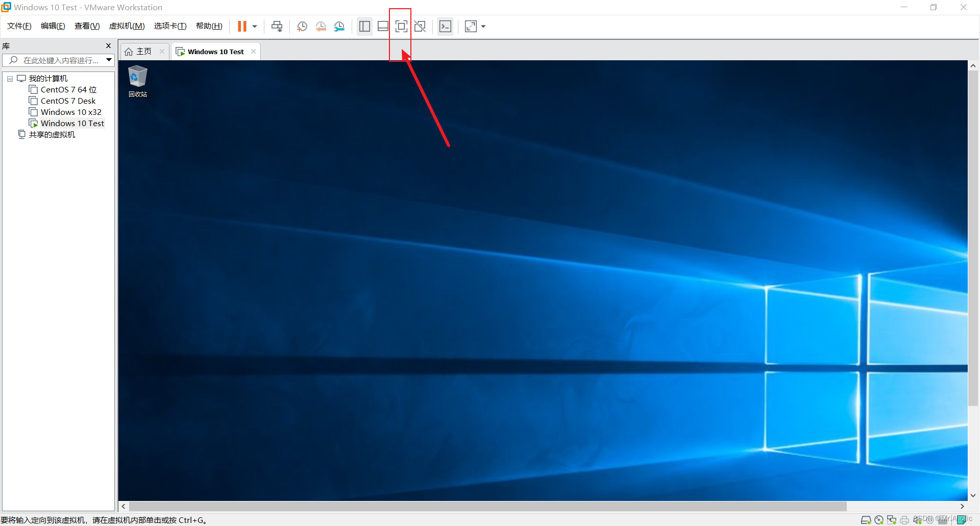Click the CentOS 7 64 位 VM icon
Viewport: 980px width, 526px height.
pyautogui.click(x=33, y=90)
